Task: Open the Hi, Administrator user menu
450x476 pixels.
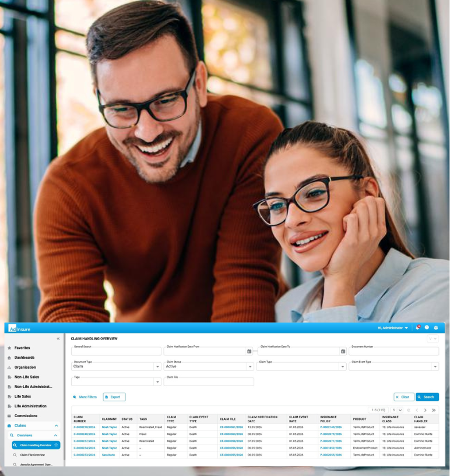Action: pos(393,328)
